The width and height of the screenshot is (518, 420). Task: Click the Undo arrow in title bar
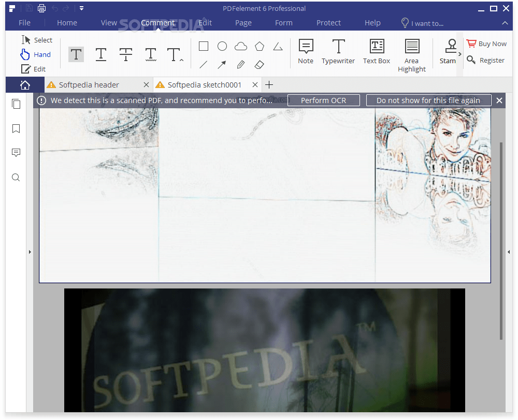(x=55, y=8)
